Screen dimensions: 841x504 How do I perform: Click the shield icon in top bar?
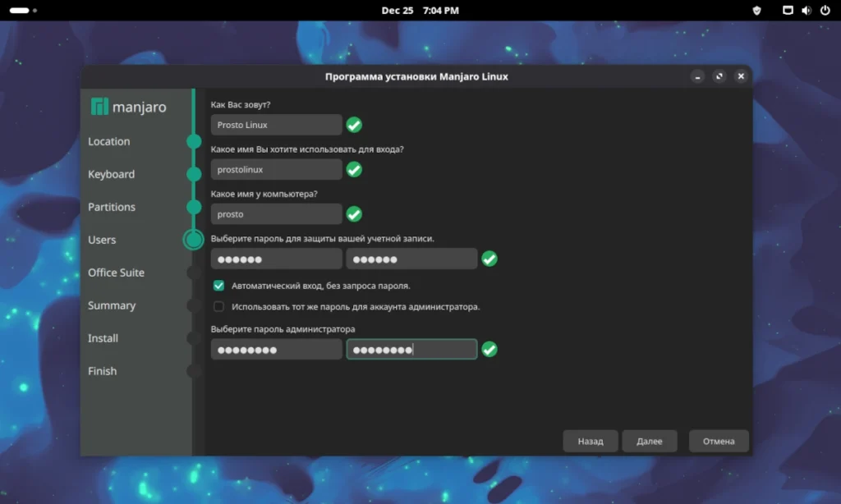pyautogui.click(x=756, y=10)
